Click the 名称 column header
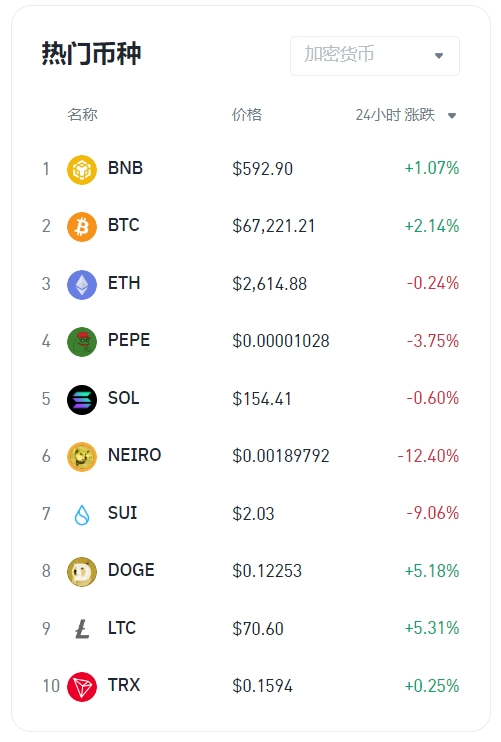501x742 pixels. (x=82, y=115)
